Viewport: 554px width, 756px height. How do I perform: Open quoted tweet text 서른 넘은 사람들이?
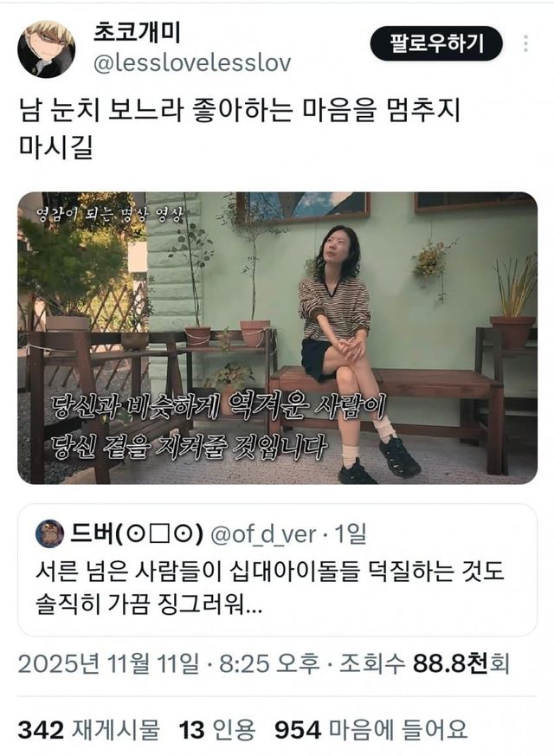pyautogui.click(x=127, y=571)
